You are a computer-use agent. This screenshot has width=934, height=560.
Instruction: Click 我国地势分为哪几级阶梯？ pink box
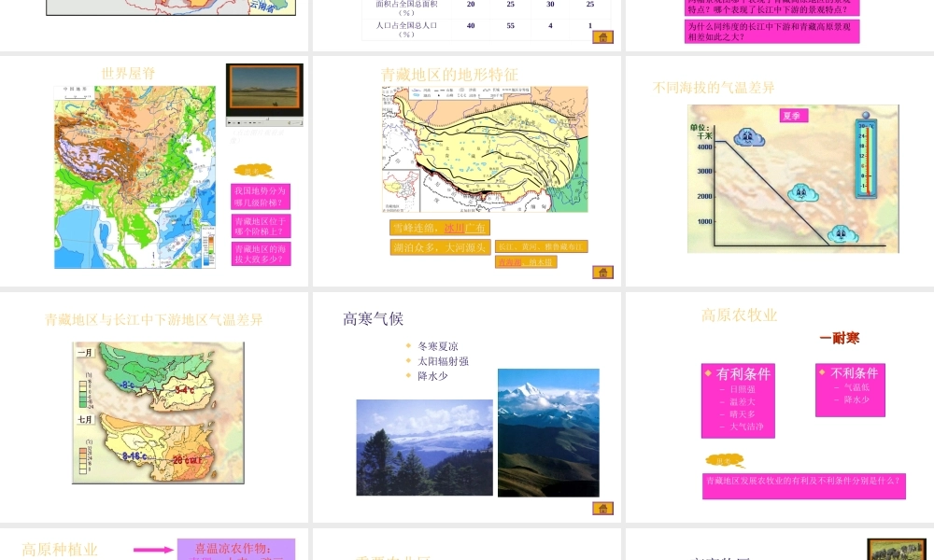pos(261,196)
